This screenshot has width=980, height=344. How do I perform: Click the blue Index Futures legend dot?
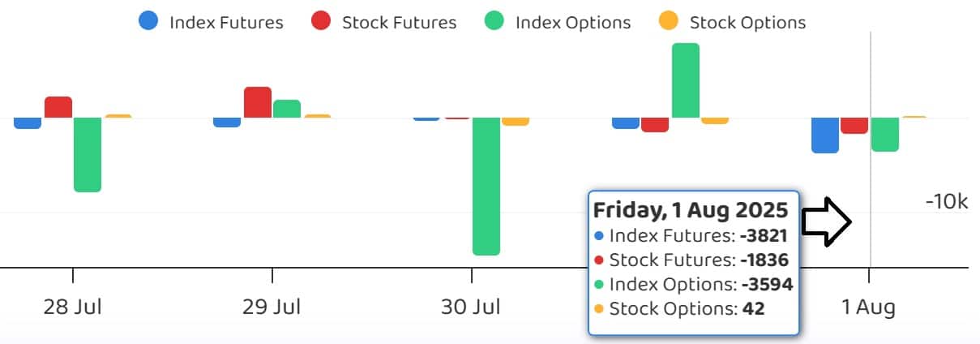(x=148, y=22)
